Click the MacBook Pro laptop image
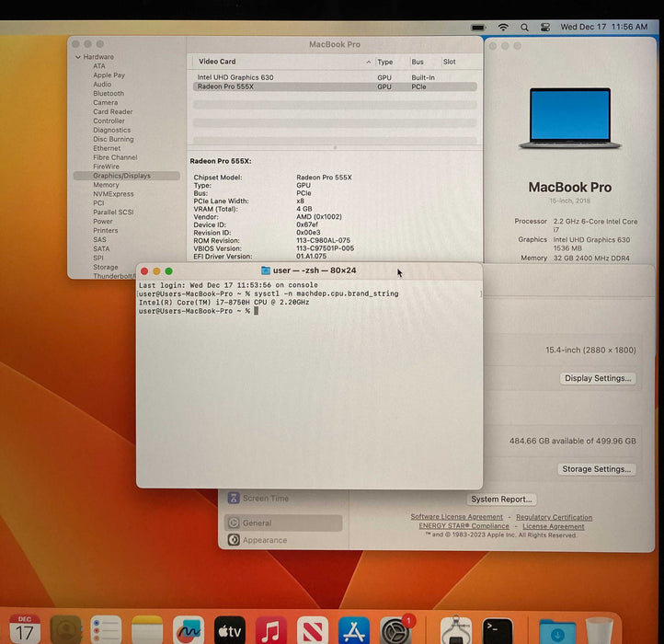The height and width of the screenshot is (644, 664). tap(570, 118)
